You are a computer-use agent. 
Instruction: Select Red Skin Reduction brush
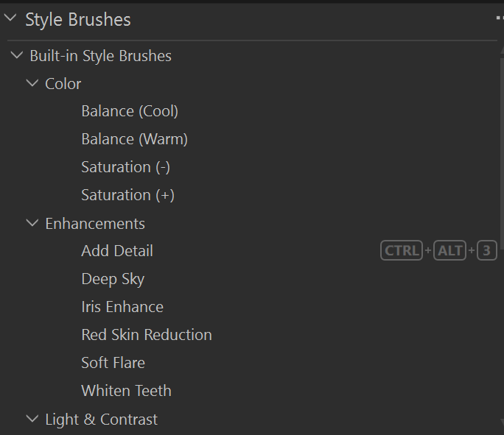point(147,335)
